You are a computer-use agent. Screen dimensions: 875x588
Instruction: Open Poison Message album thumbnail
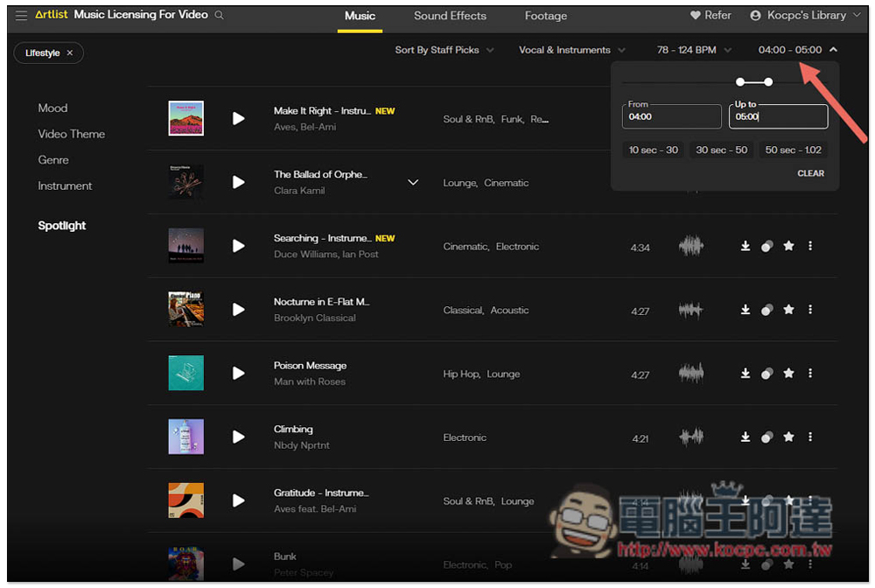185,373
